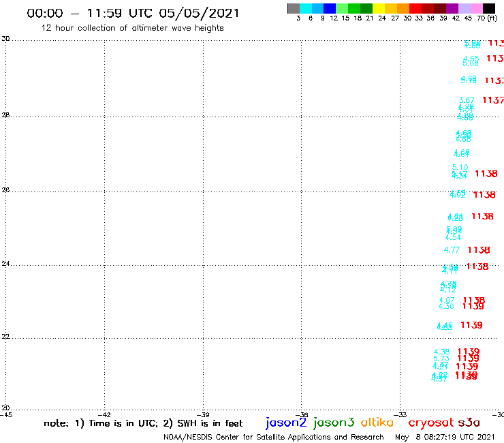The width and height of the screenshot is (504, 443).
Task: Click the wave height value "4.38"
Action: (441, 352)
